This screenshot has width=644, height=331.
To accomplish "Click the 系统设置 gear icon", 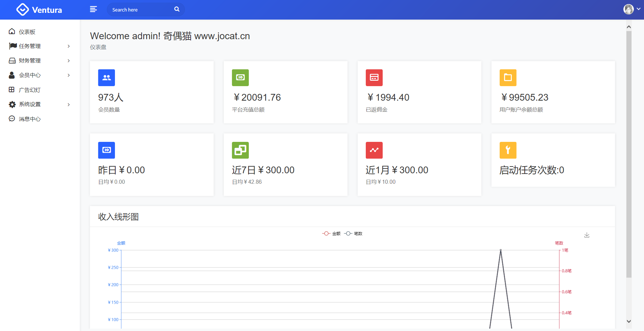I will pos(12,104).
